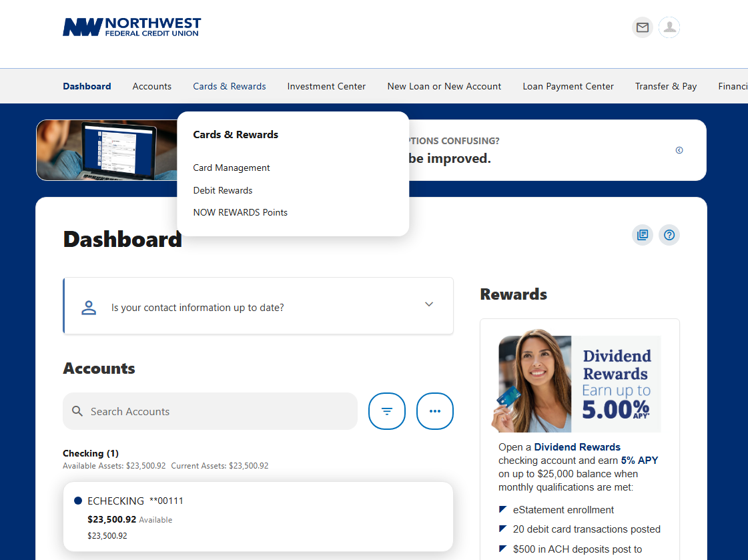Collapse the banner with the circular arrow icon
Viewport: 748px width, 560px height.
(x=679, y=150)
